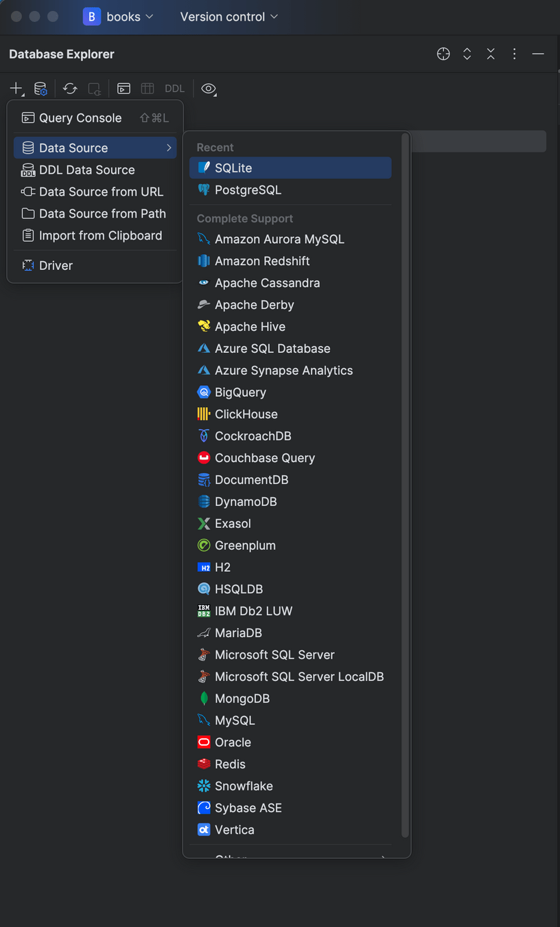The height and width of the screenshot is (927, 560).
Task: Choose DDL Data Source menu item
Action: point(95,170)
